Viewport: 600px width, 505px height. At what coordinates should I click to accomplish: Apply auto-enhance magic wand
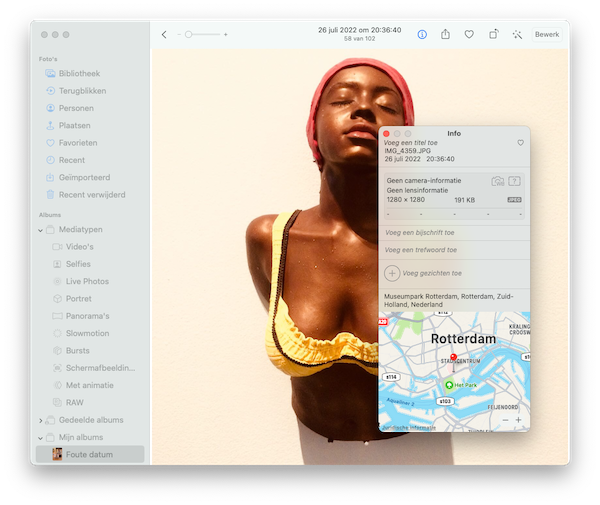coord(517,34)
